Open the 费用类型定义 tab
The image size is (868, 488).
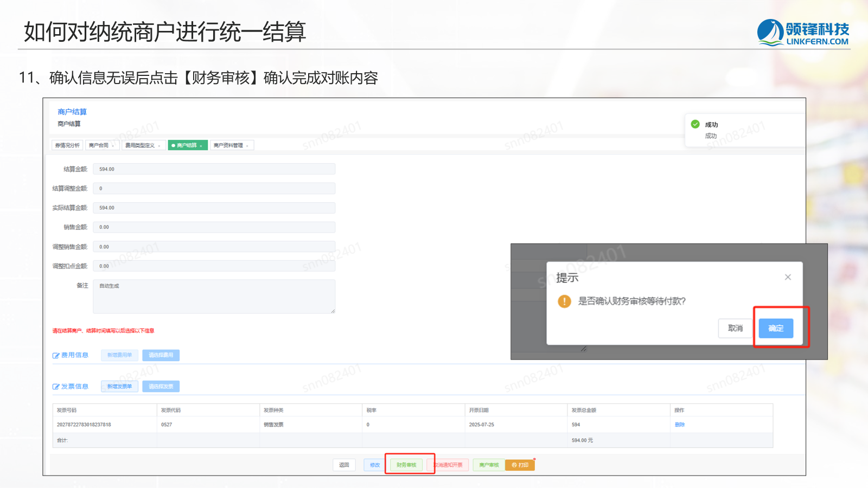143,145
